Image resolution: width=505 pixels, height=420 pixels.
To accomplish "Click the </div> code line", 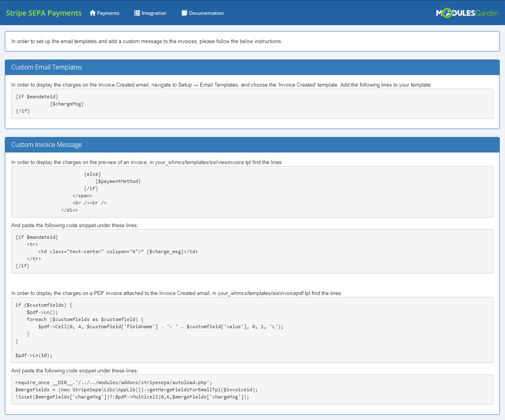I will pos(69,210).
